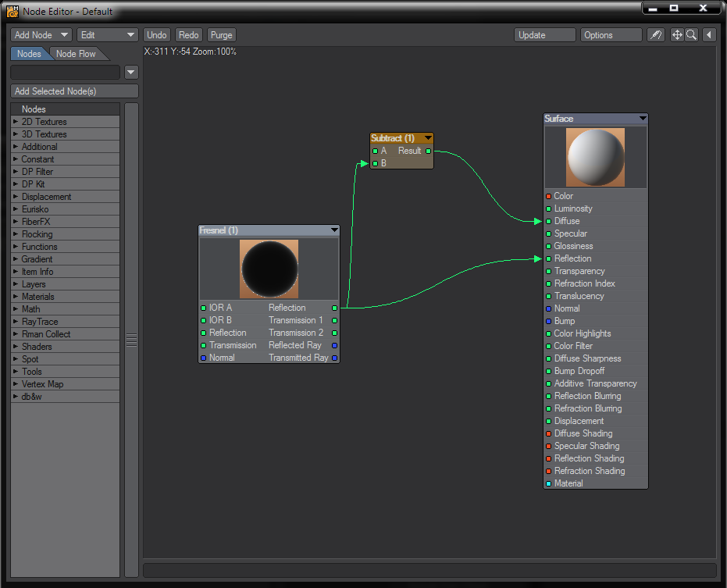The image size is (727, 588).
Task: Switch to the Node Flow tab
Action: 77,54
